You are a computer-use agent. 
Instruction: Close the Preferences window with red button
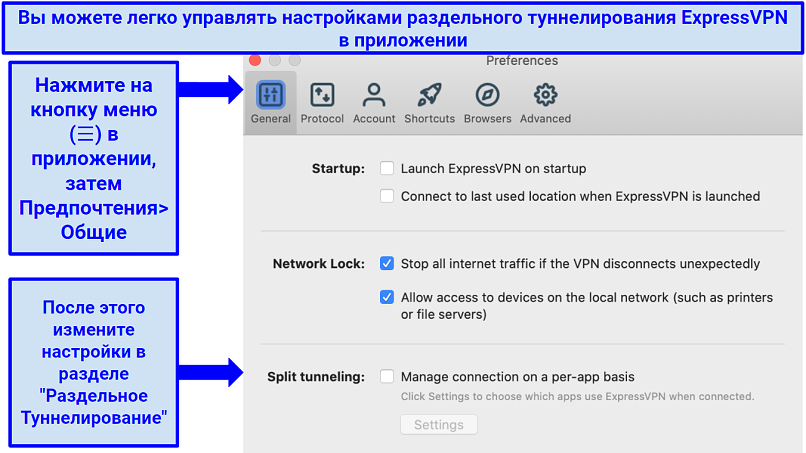click(x=255, y=60)
